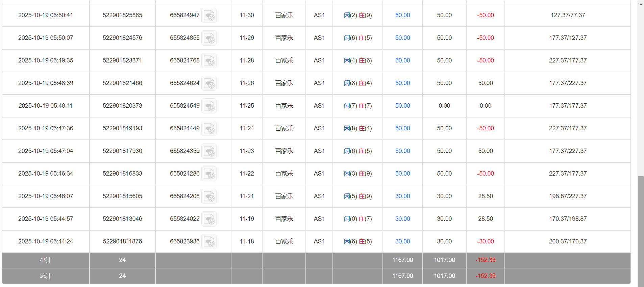The image size is (644, 287).
Task: Click scrollbar up arrow button
Action: [641, 4]
